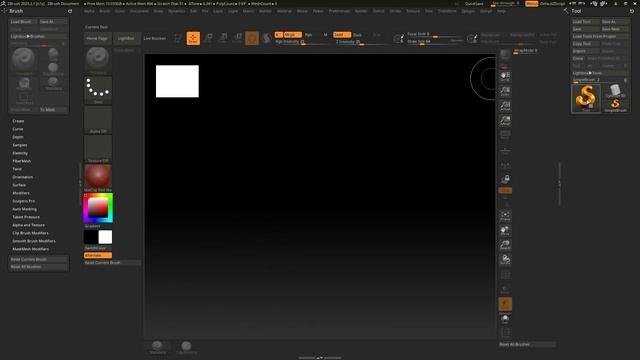The width and height of the screenshot is (640, 360).
Task: Click the Zoom3D navigation icon
Action: click(505, 245)
